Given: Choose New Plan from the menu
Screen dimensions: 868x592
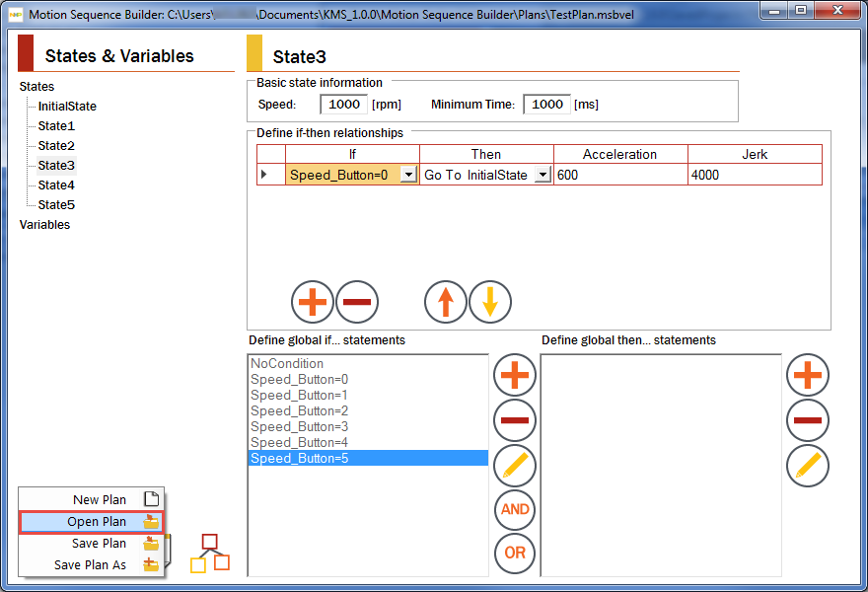Looking at the screenshot, I should [92, 499].
